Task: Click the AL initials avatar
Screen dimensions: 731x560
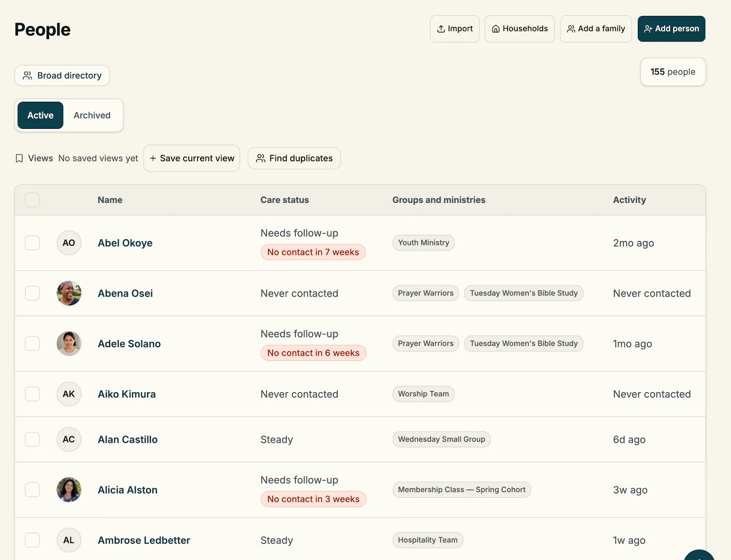Action: coord(69,540)
